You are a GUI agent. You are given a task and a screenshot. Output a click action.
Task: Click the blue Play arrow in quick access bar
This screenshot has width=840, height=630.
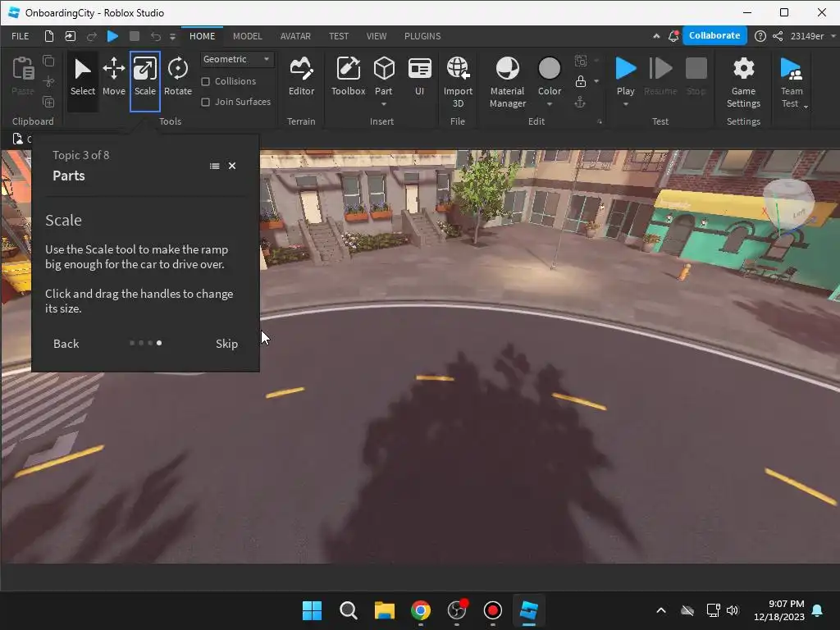click(112, 36)
